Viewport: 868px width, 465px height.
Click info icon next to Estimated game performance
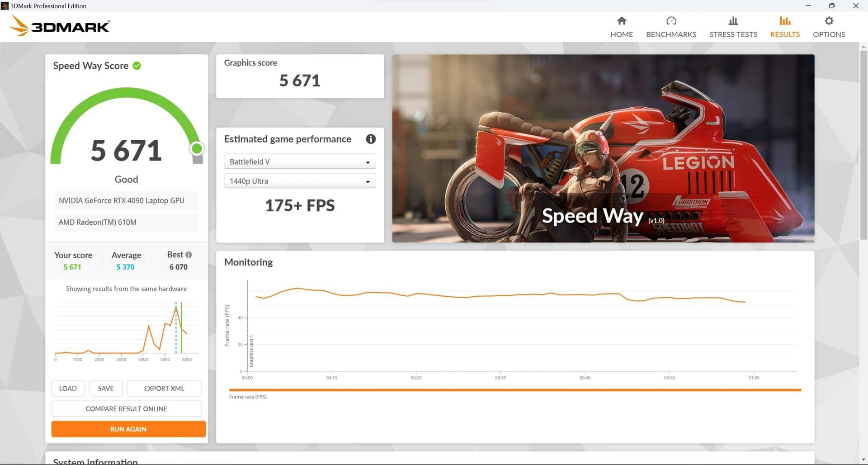[371, 139]
